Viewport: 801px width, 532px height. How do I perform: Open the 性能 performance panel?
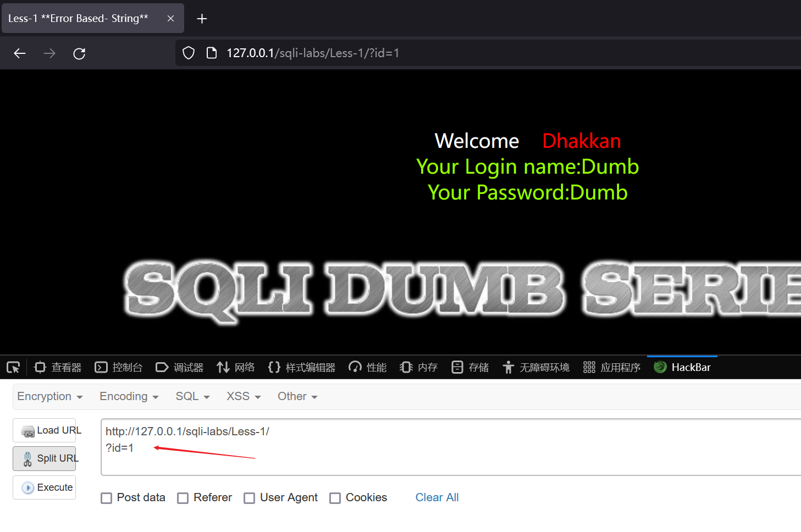coord(367,367)
